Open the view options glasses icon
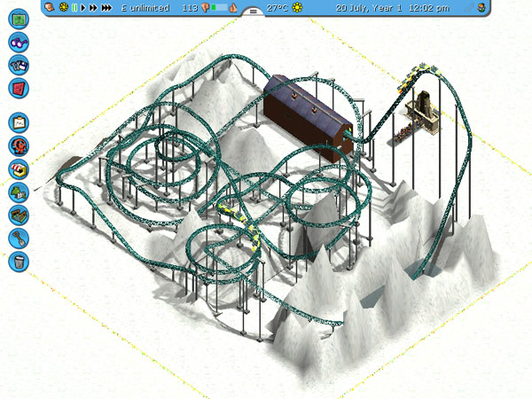Screen dimensions: 532x399 (19, 43)
